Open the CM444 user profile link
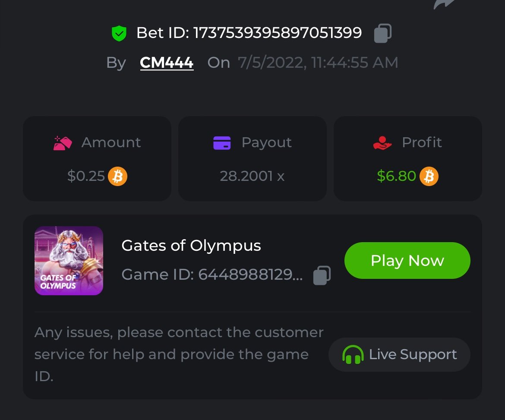The width and height of the screenshot is (505, 420). [167, 63]
